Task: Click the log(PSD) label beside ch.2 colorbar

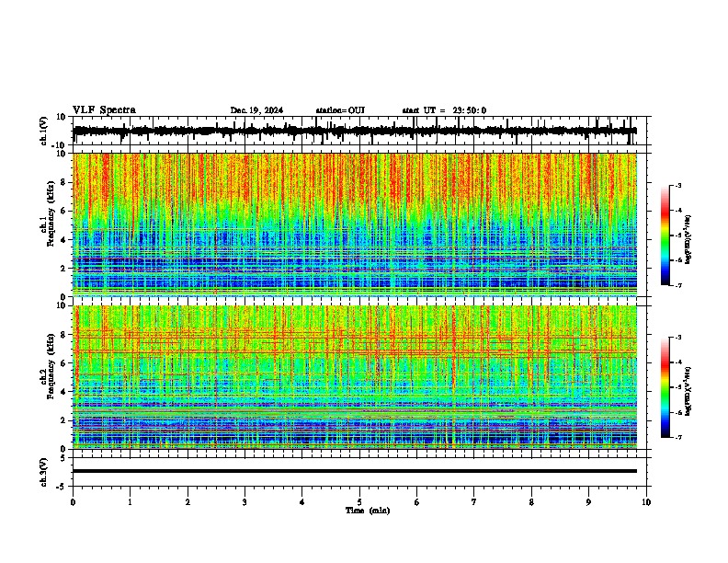Action: pos(688,392)
